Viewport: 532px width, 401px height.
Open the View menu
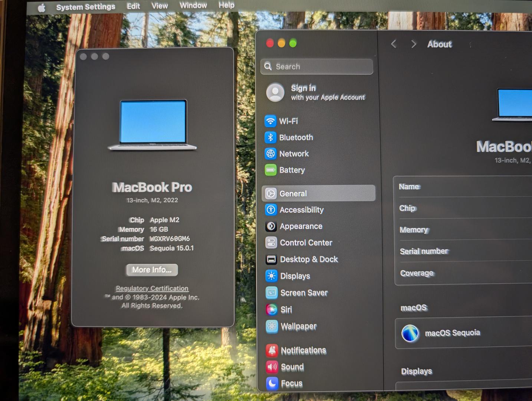pos(160,6)
